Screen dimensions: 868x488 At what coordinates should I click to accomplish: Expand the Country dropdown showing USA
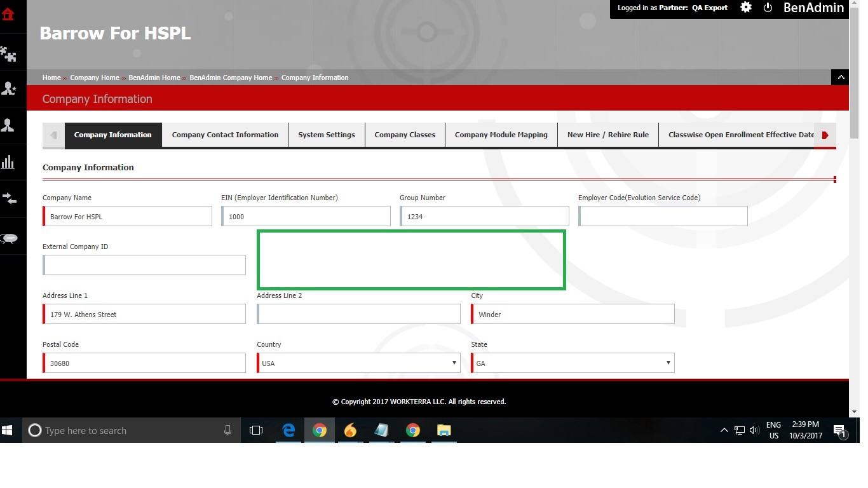click(x=358, y=363)
